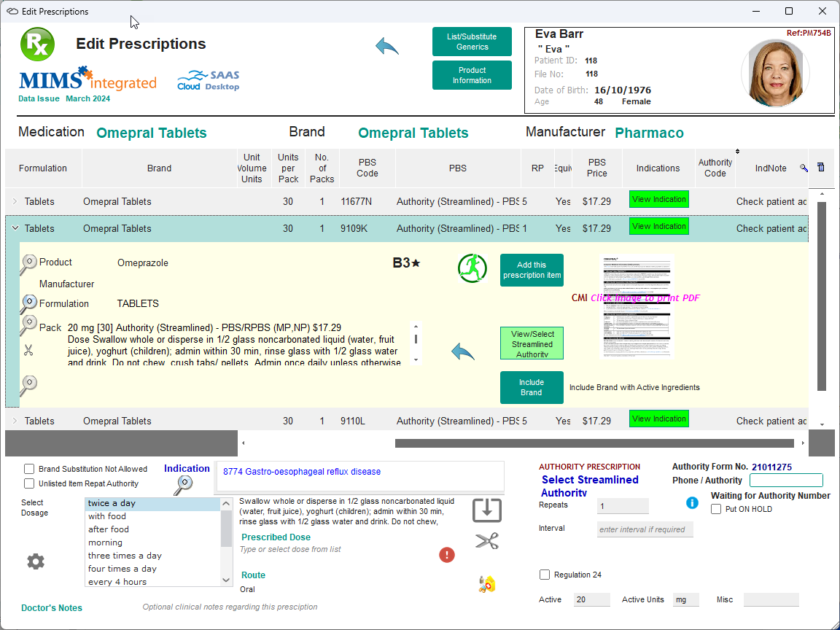Click the magnifier icon next to Pack

coord(28,325)
